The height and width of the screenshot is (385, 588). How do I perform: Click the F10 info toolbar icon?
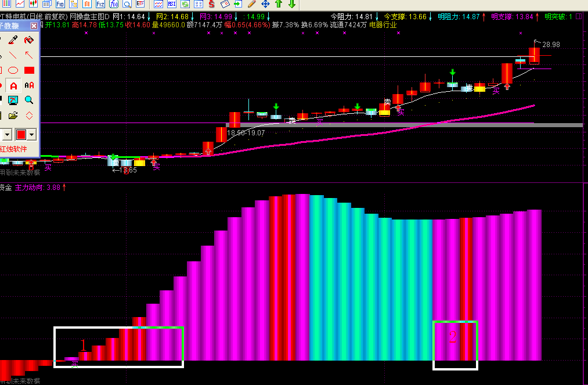(x=60, y=4)
